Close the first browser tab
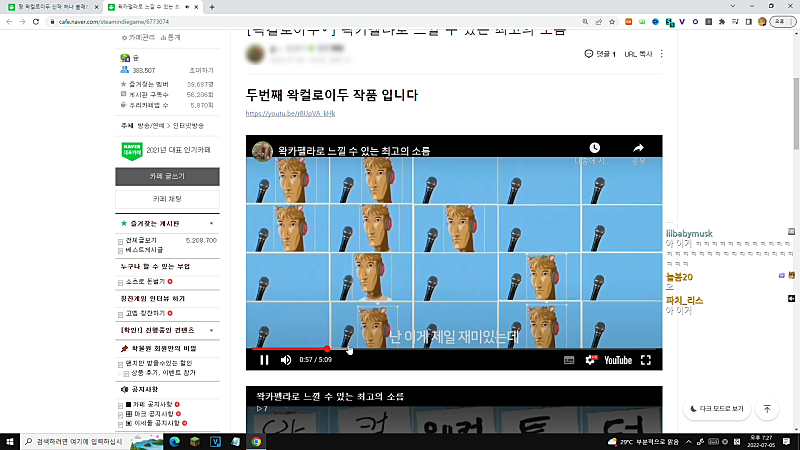Screen dimensions: 800x450 (96, 7)
